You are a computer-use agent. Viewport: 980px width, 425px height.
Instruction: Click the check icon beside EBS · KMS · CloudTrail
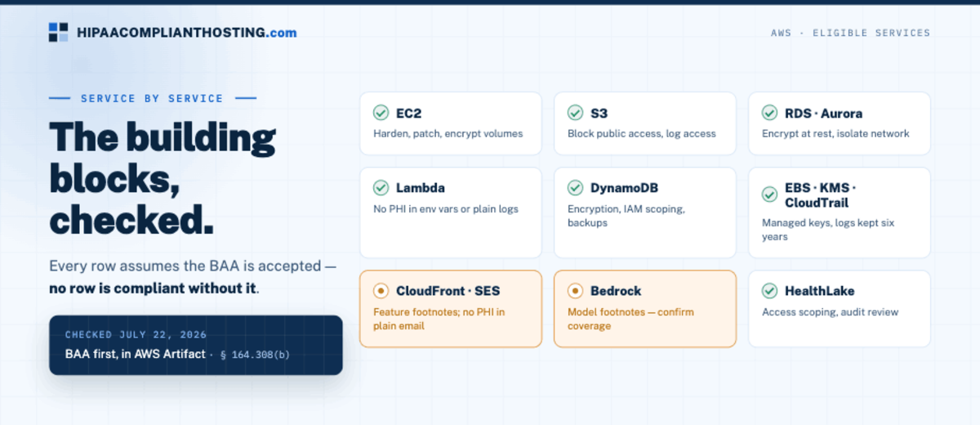pos(769,195)
